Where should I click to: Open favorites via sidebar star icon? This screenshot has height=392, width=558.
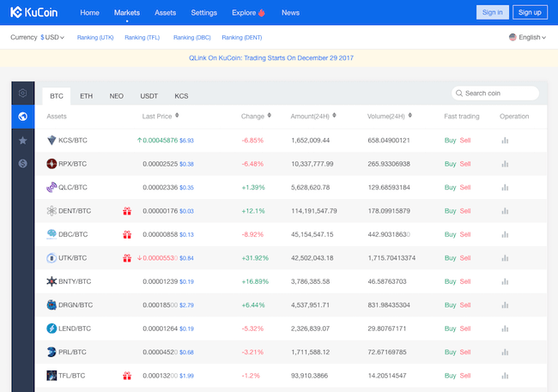tap(22, 140)
